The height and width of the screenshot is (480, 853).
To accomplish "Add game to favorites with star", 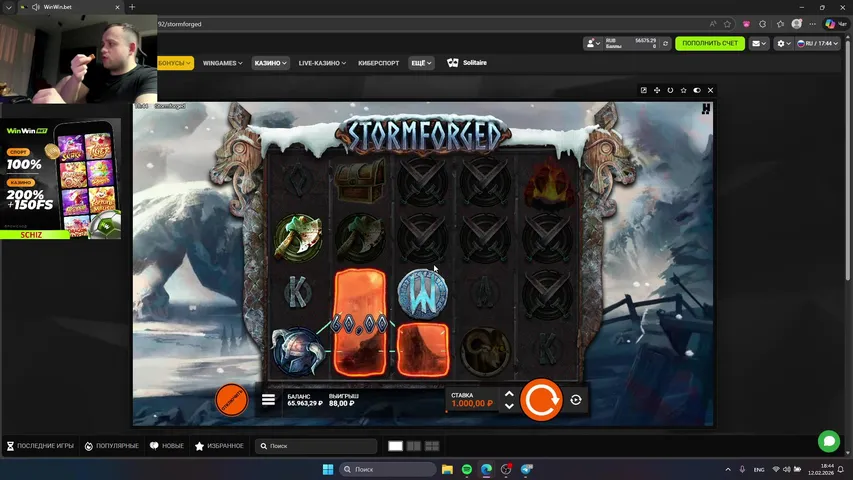I will coord(683,90).
